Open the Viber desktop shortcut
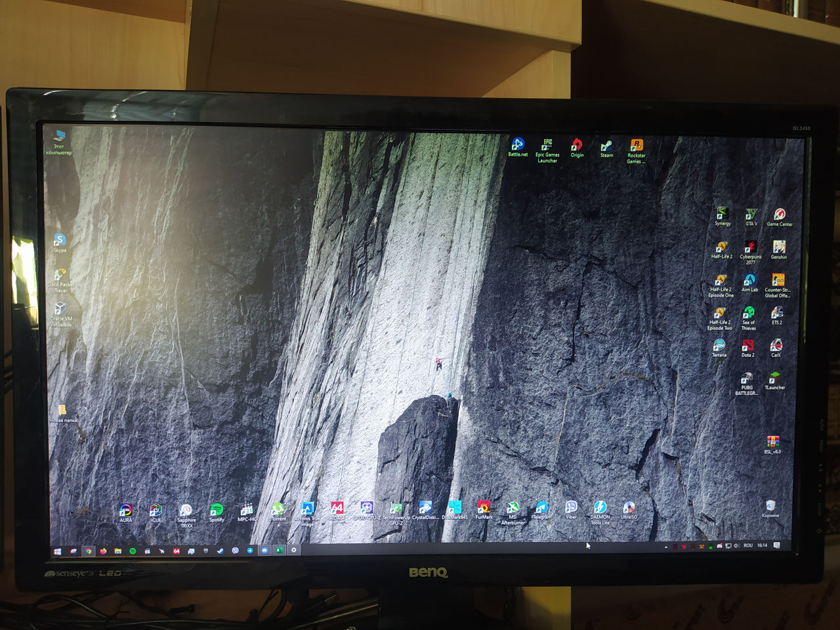 571,510
